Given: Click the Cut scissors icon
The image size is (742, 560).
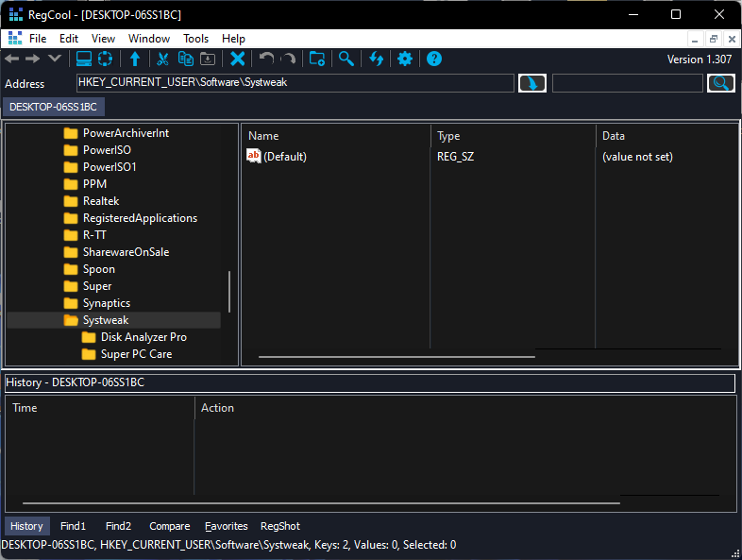Looking at the screenshot, I should (162, 59).
